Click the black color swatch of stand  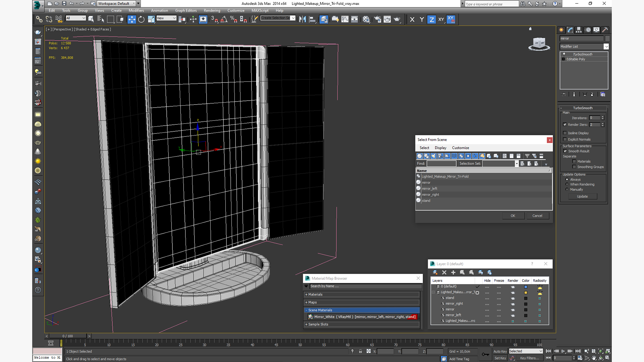point(526,298)
